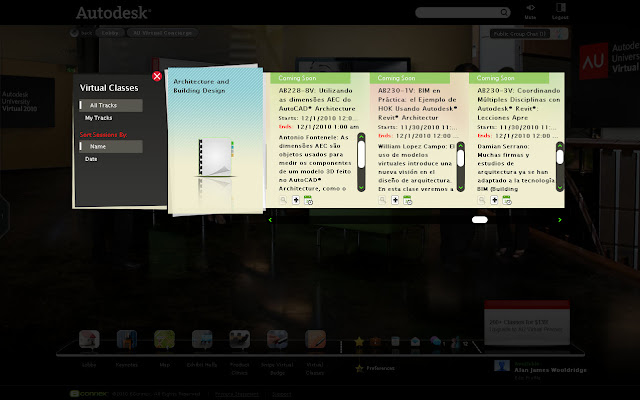The image size is (640, 400).
Task: Click calendar reminder icon on AB230-3V card
Action: pyautogui.click(x=507, y=200)
